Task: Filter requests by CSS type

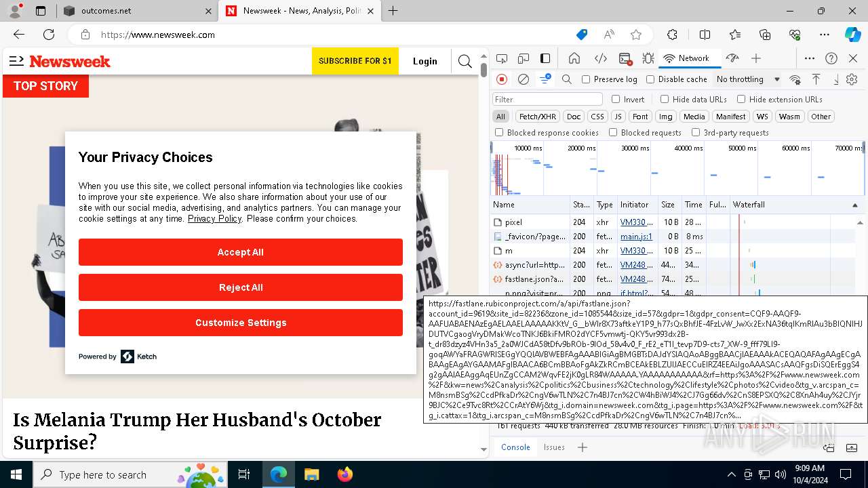Action: (x=597, y=117)
